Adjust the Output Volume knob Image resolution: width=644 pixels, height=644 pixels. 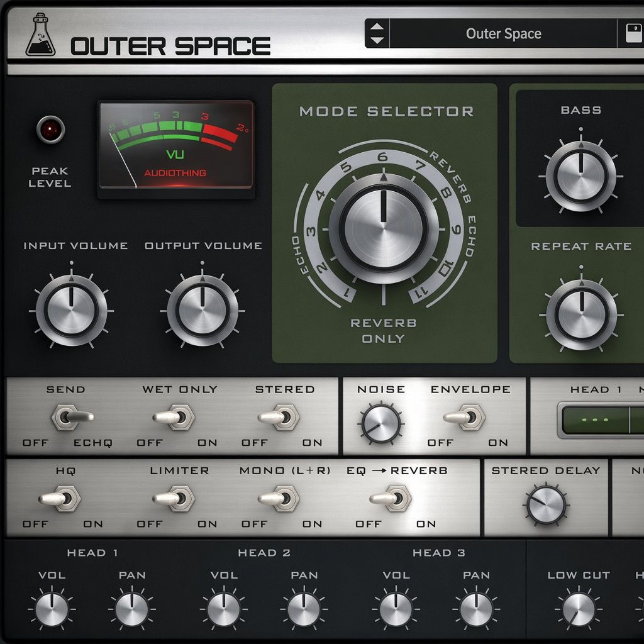pos(202,310)
